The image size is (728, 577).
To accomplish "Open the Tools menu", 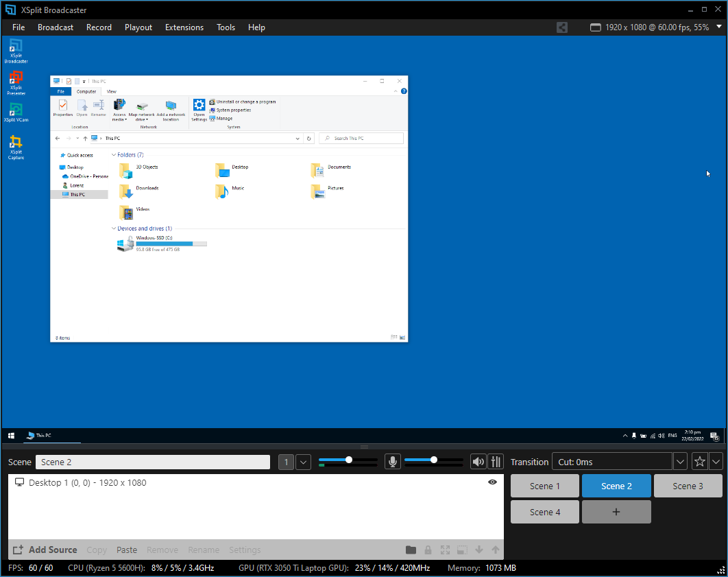I will coord(226,27).
